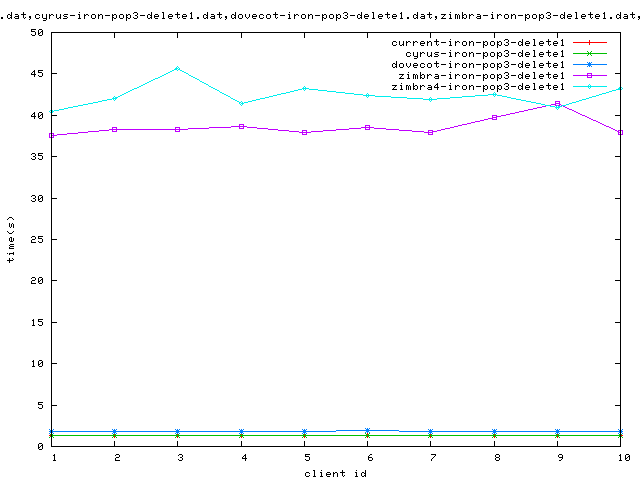Viewport: 640px width, 480px height.
Task: Click the cyan line peak at client 3
Action: (x=178, y=68)
